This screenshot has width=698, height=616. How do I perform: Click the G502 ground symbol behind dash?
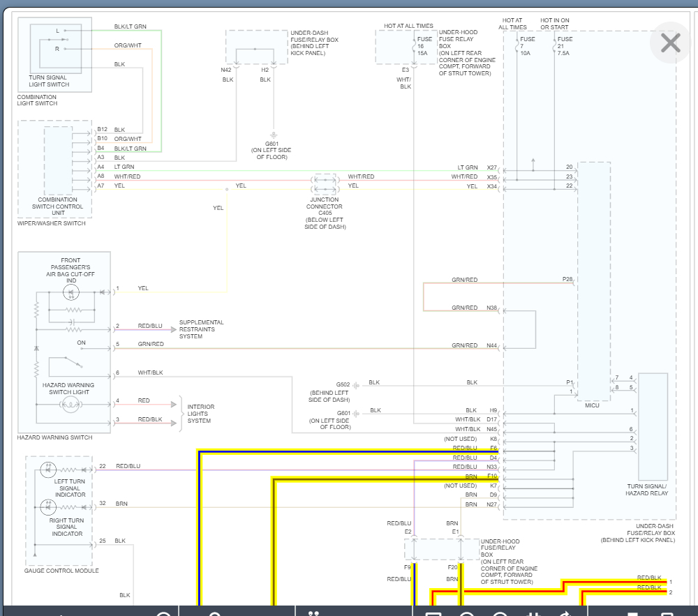click(356, 386)
